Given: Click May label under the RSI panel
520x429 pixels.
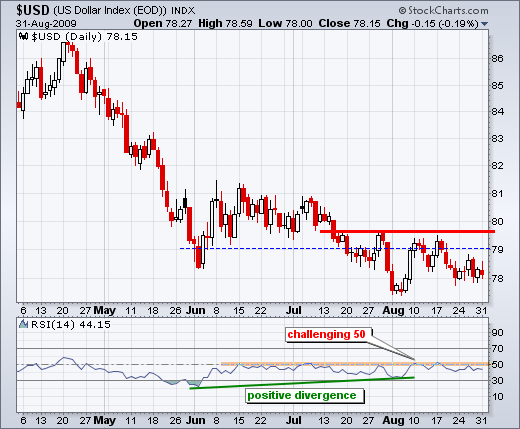Looking at the screenshot, I should 105,421.
